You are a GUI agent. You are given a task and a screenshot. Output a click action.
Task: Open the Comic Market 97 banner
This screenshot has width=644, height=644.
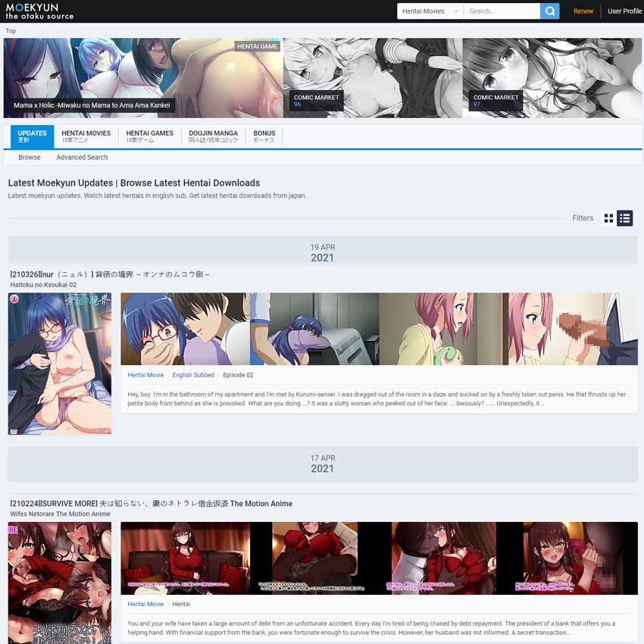(552, 78)
